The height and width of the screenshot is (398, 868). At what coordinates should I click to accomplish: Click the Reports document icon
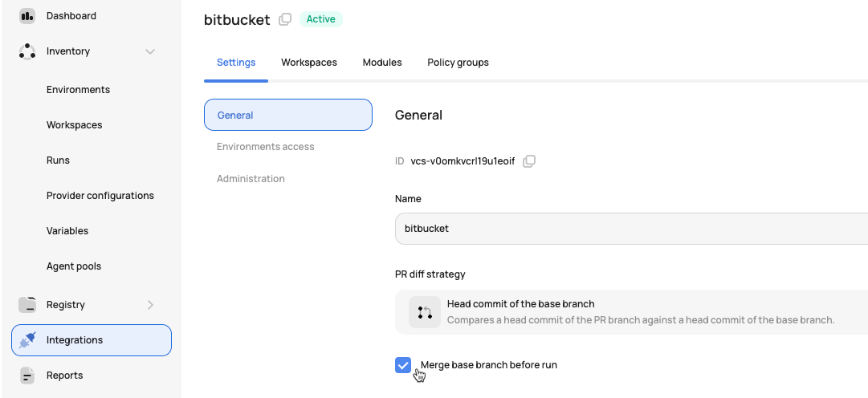point(27,376)
